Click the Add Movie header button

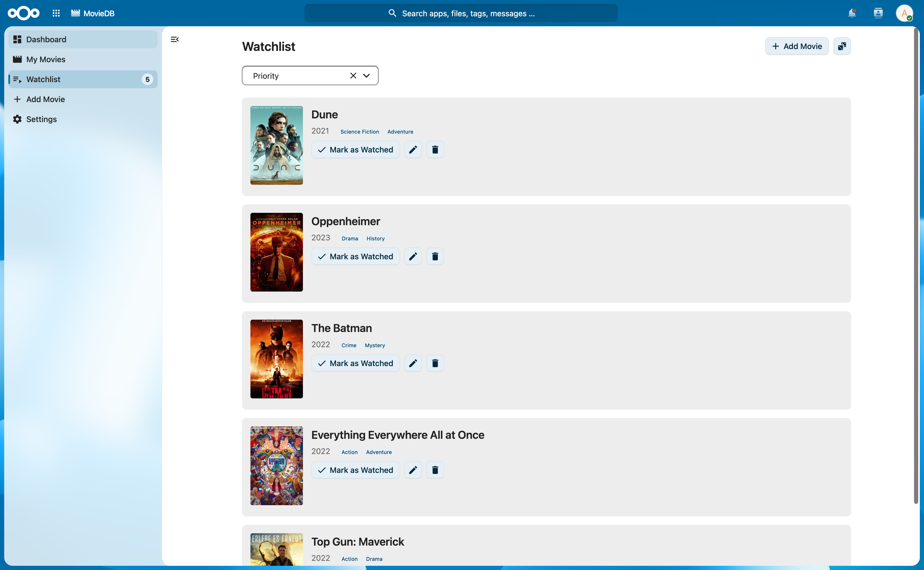tap(797, 46)
